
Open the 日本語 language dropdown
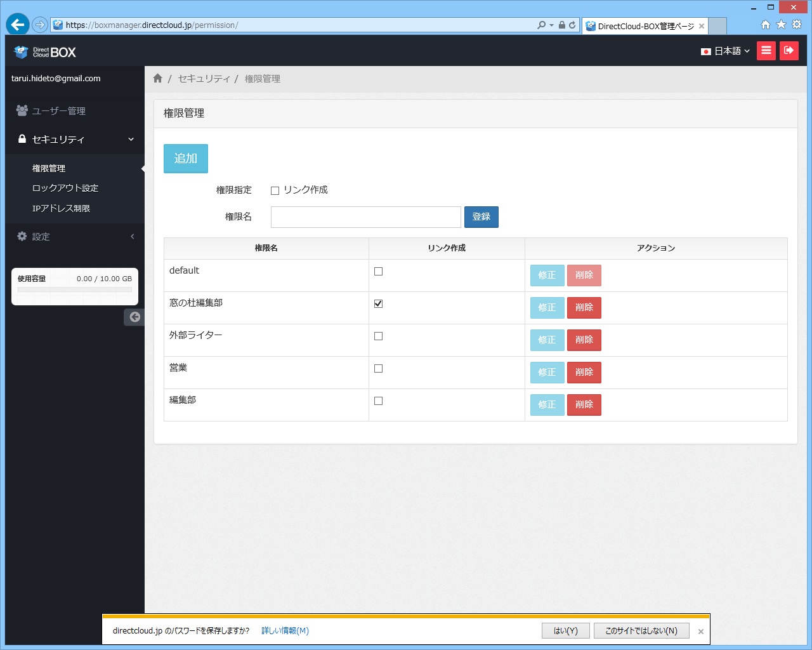pos(725,51)
